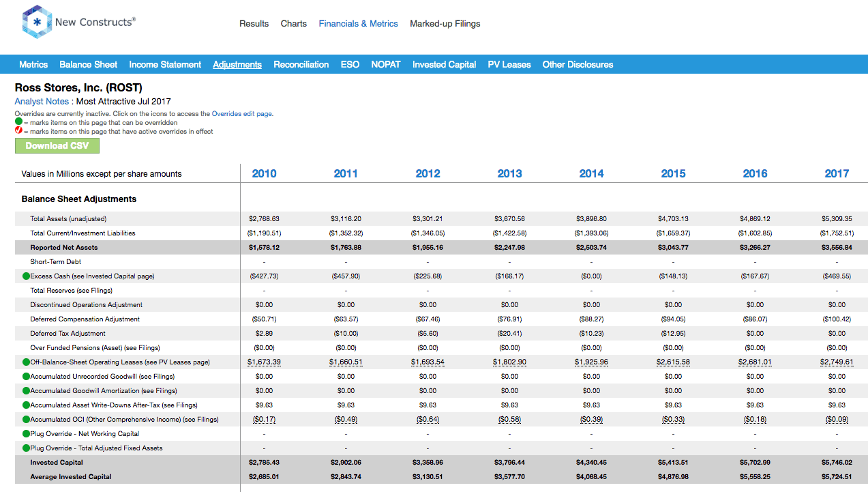
Task: Click the Download CSV button
Action: (x=57, y=145)
